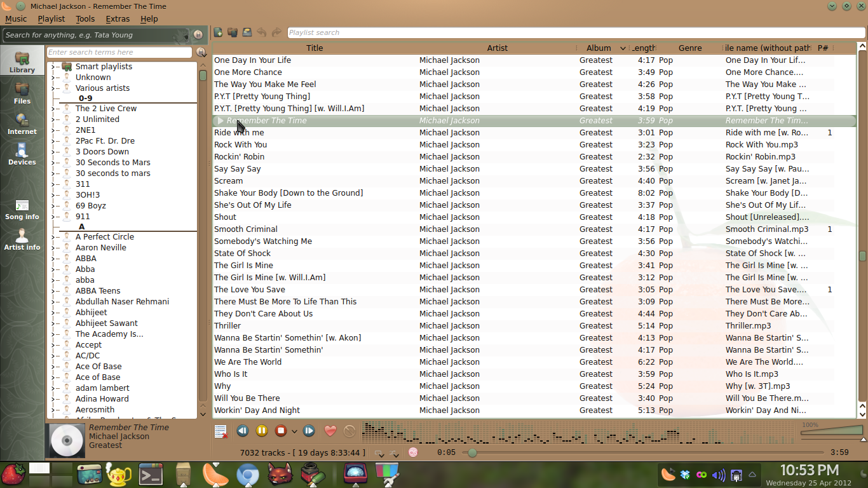868x488 pixels.
Task: Select the Smooth Criminal track row
Action: pos(534,229)
